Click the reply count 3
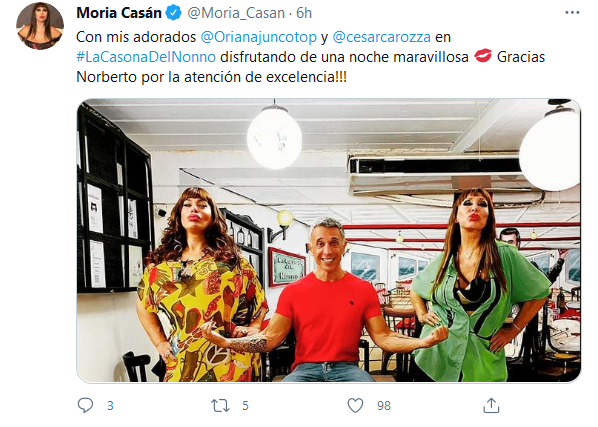Image resolution: width=598 pixels, height=427 pixels. 110,406
